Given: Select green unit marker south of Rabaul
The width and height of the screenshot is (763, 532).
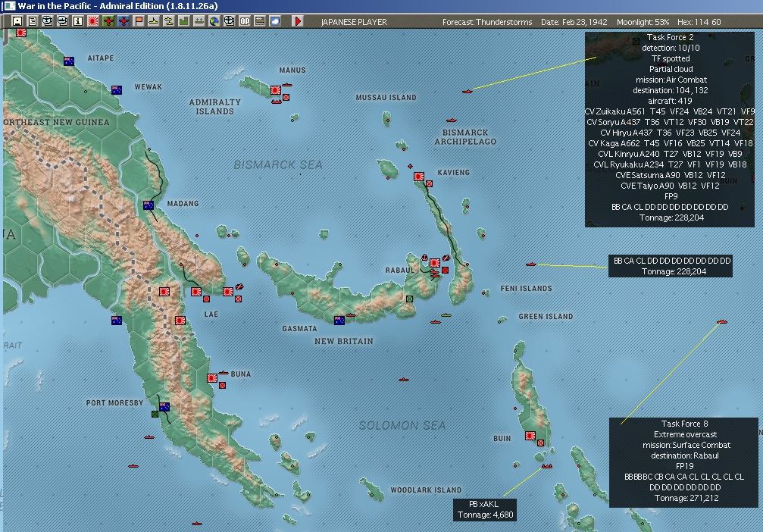Looking at the screenshot, I should point(409,299).
